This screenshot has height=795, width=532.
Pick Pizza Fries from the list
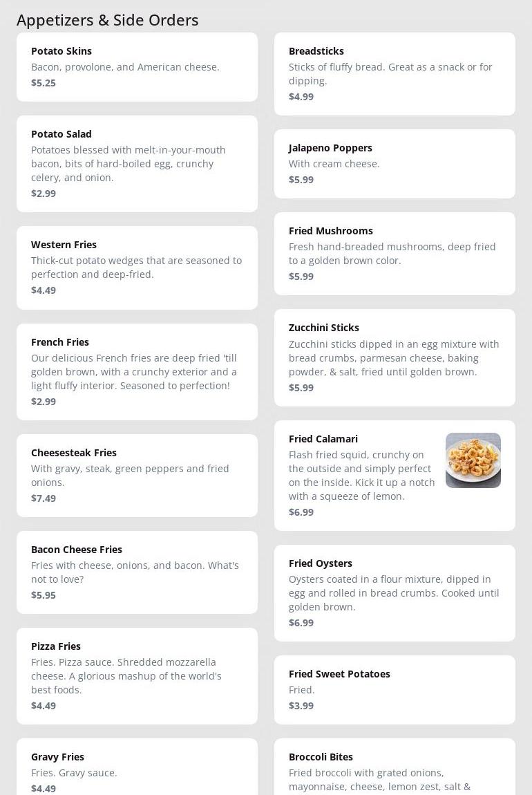coord(137,676)
